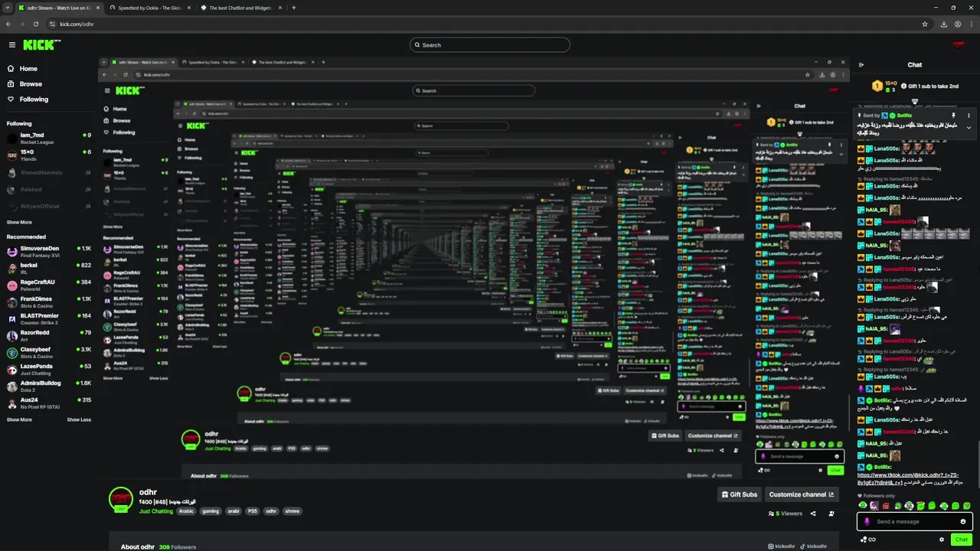The image size is (980, 551).
Task: Open the browser profile icon
Action: (958, 24)
